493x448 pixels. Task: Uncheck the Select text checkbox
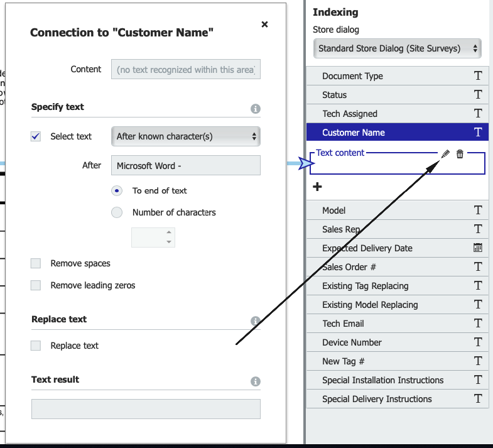coord(36,136)
